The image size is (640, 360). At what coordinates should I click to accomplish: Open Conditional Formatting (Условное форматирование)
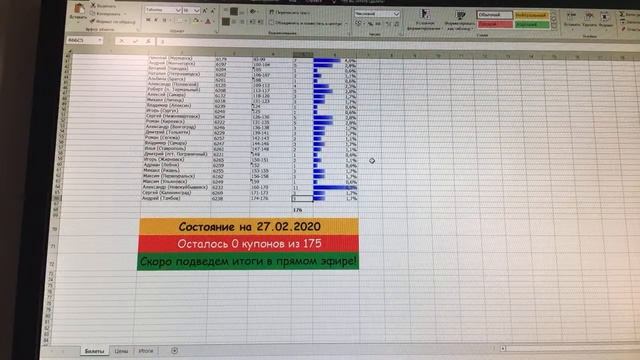pos(424,19)
